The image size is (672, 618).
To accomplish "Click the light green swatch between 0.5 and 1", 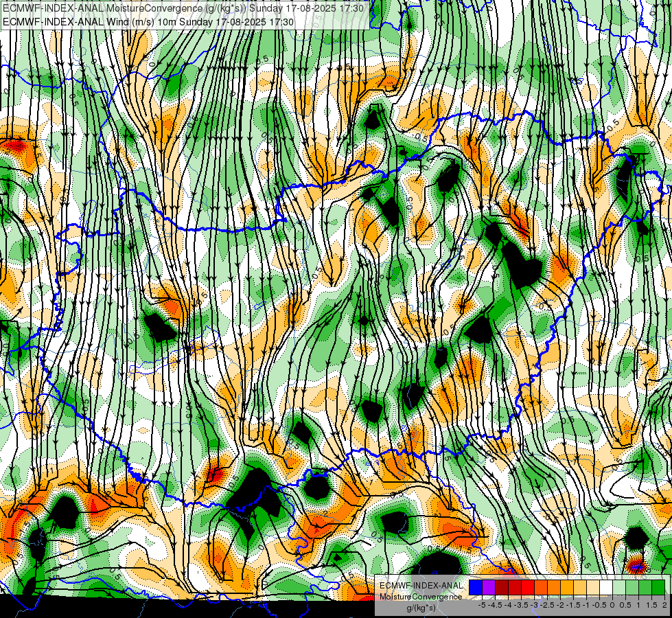I will (632, 588).
